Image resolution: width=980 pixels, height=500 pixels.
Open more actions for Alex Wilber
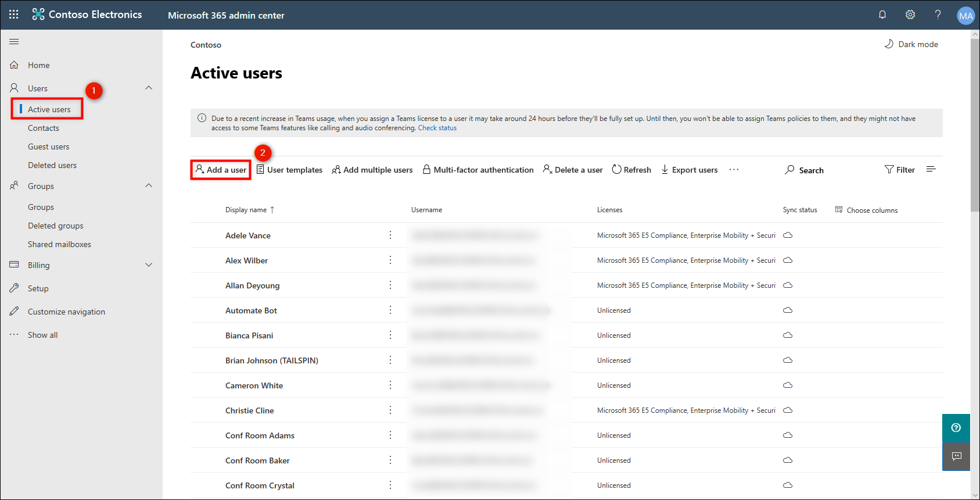click(390, 260)
